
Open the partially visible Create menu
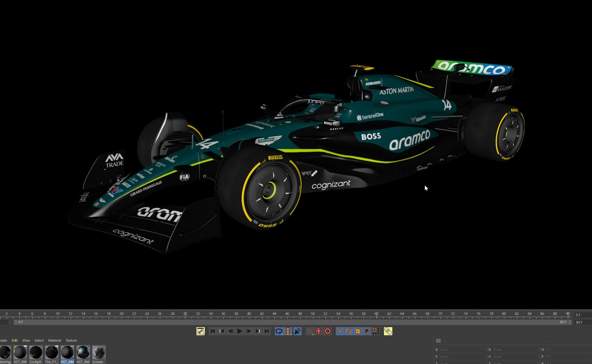coord(3,340)
